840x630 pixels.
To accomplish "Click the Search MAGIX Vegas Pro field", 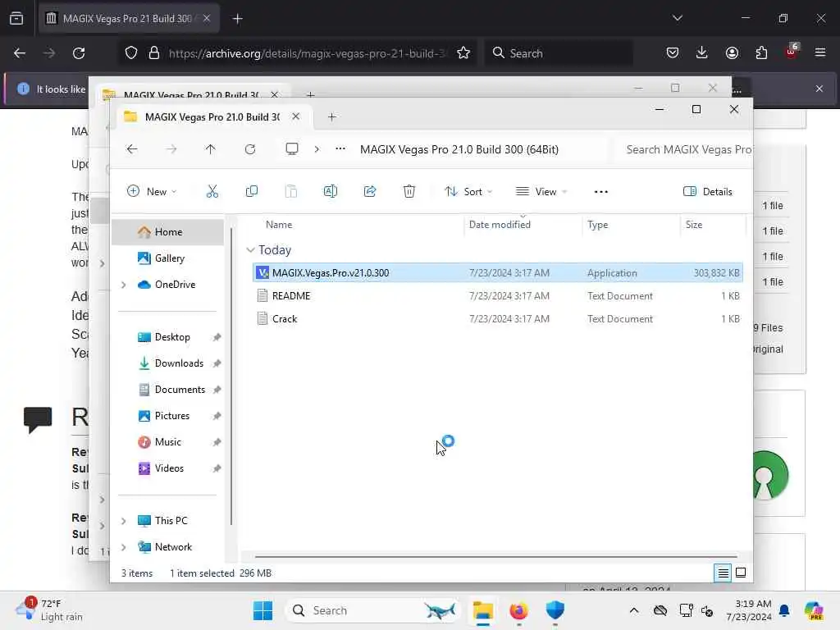I will (x=684, y=149).
